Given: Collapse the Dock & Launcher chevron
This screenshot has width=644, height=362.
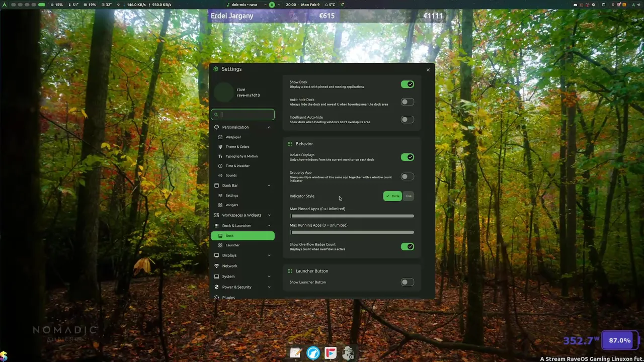Looking at the screenshot, I should [x=269, y=226].
